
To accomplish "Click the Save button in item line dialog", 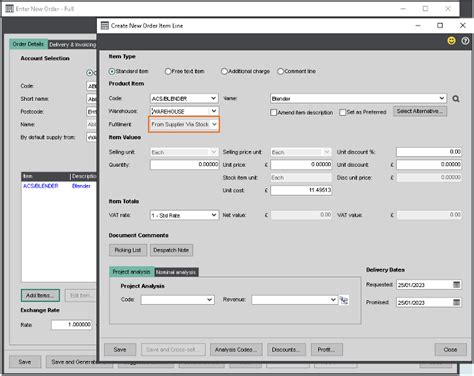I will coord(120,350).
